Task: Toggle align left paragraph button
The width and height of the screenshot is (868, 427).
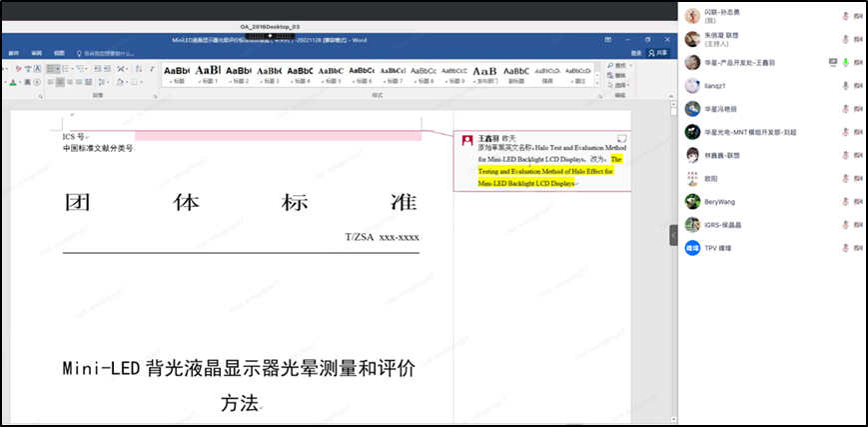Action: (x=50, y=82)
